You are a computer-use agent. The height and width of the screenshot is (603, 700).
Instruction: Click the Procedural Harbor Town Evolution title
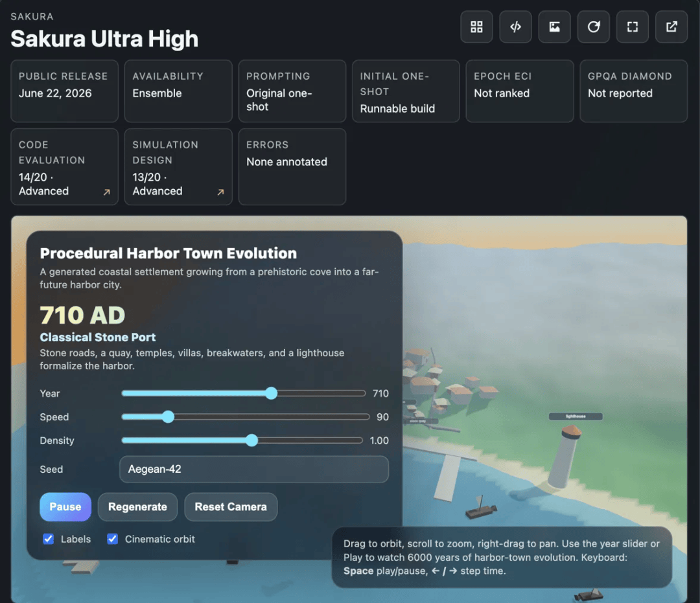pyautogui.click(x=169, y=253)
